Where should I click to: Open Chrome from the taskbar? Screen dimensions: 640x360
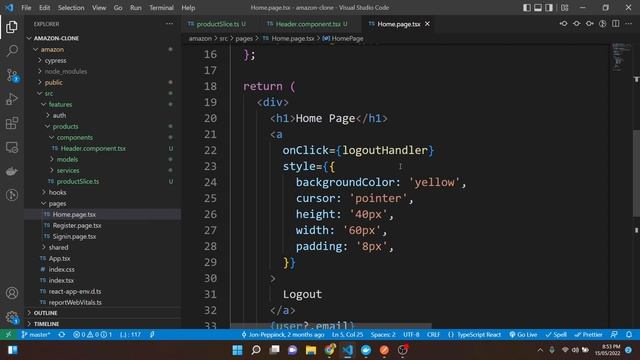(329, 350)
